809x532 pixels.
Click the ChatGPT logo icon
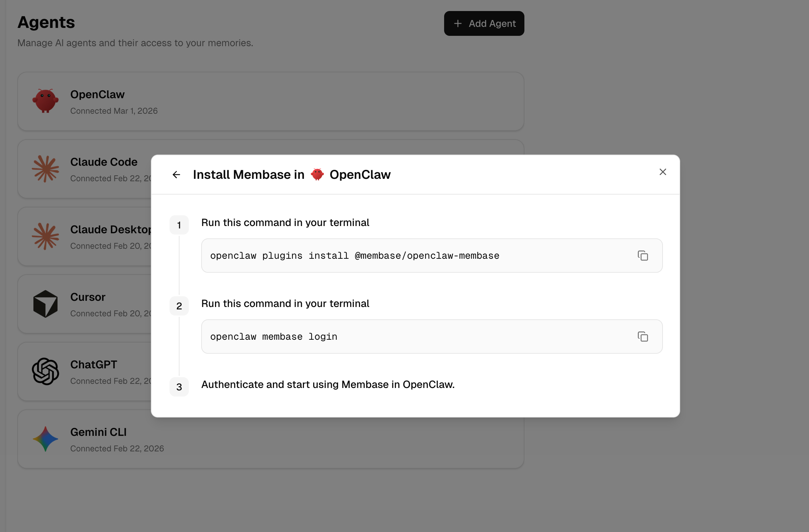point(45,371)
